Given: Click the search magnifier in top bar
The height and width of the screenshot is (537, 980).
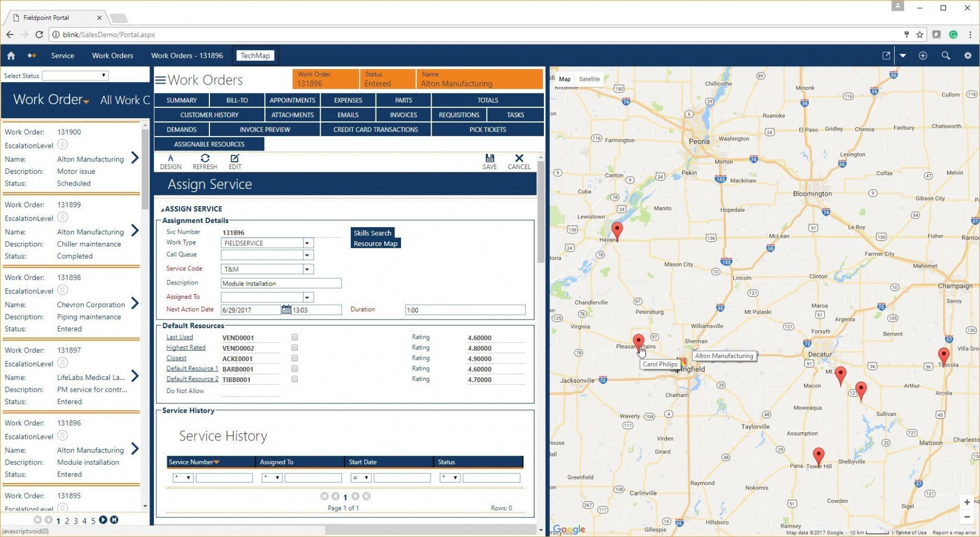Looking at the screenshot, I should point(945,56).
